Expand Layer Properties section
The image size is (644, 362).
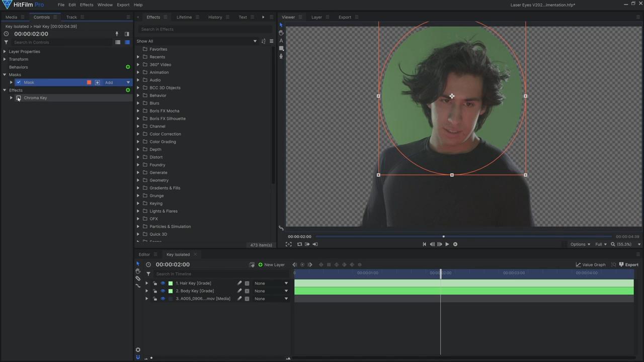(x=5, y=51)
